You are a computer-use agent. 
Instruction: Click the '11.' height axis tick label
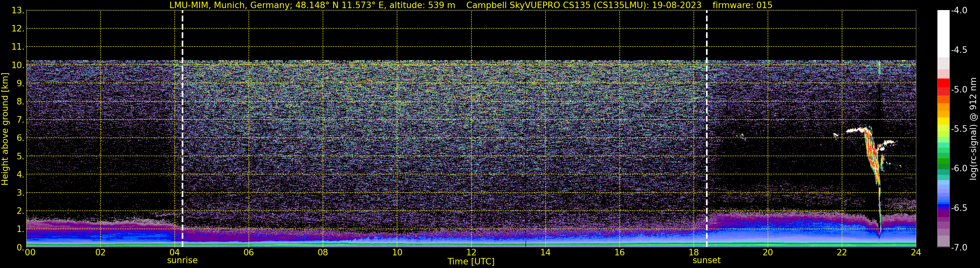[18, 47]
